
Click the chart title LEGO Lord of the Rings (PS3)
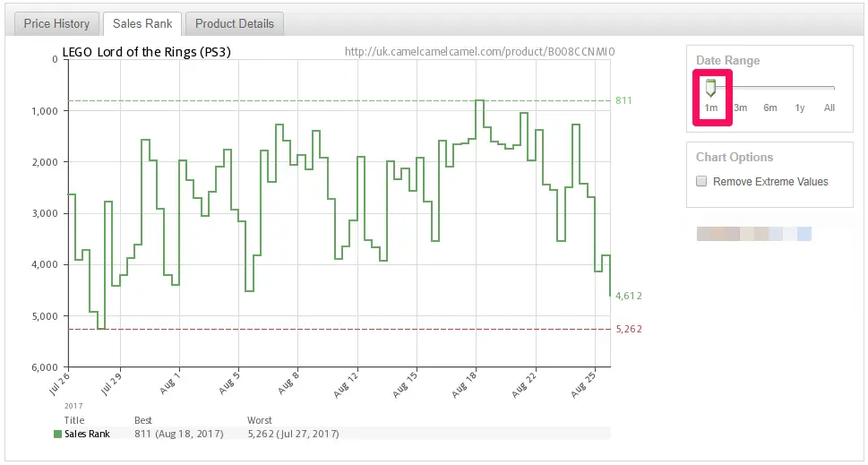click(x=147, y=51)
